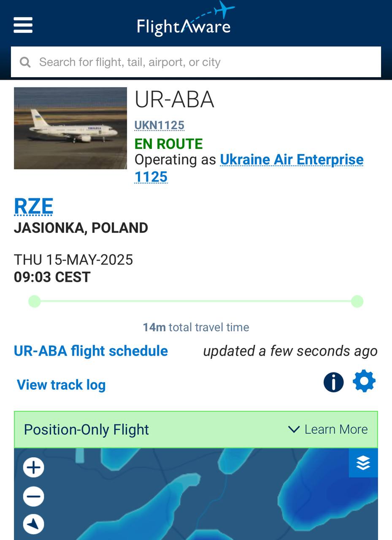
Task: Click the Position-Only Flight banner label
Action: (x=87, y=429)
